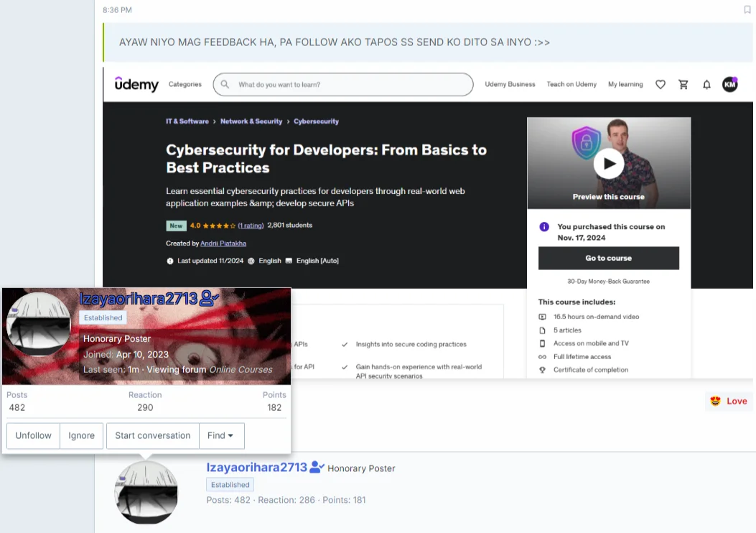The image size is (756, 533).
Task: Go to IT & Software breadcrumb
Action: pyautogui.click(x=187, y=121)
